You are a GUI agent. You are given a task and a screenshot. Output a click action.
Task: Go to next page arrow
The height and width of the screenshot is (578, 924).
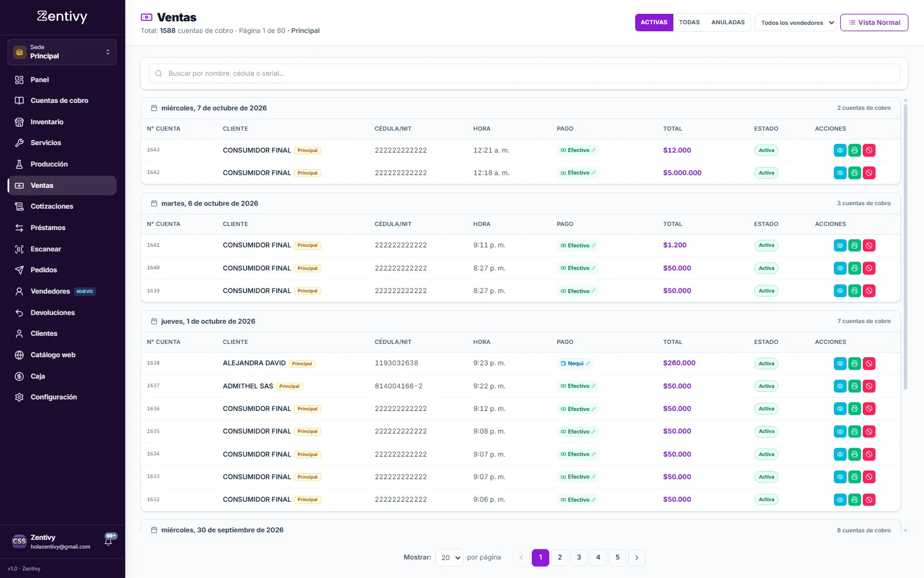pyautogui.click(x=636, y=558)
